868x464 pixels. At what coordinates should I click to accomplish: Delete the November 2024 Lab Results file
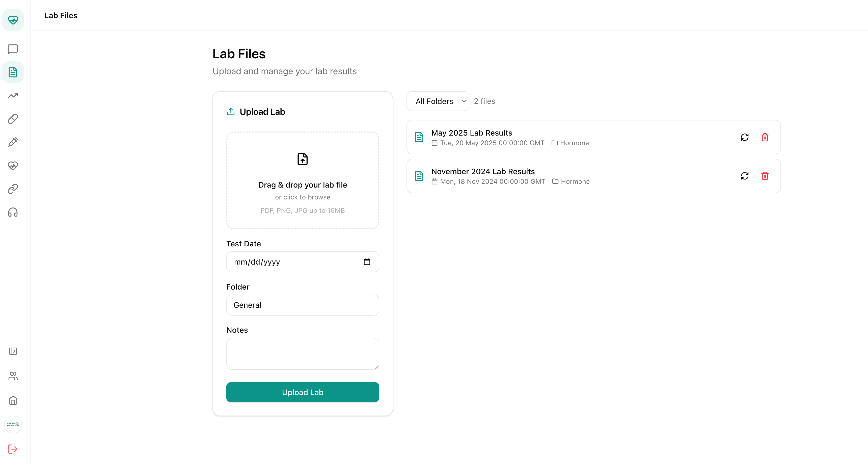point(765,176)
